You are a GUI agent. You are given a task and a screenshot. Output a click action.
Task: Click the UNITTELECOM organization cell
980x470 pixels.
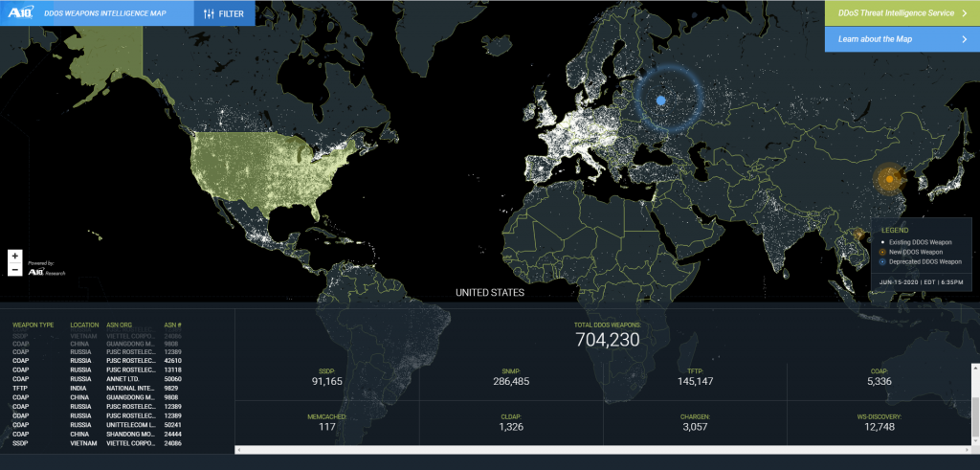[130, 424]
